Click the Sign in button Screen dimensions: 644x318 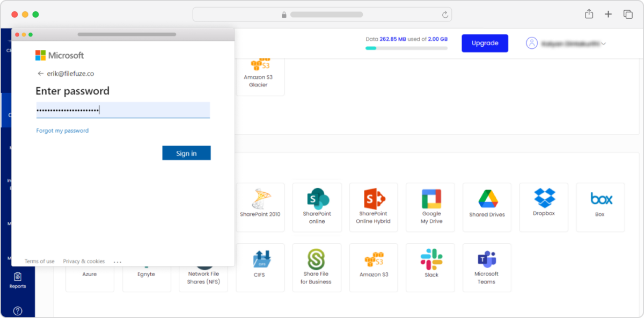[186, 153]
